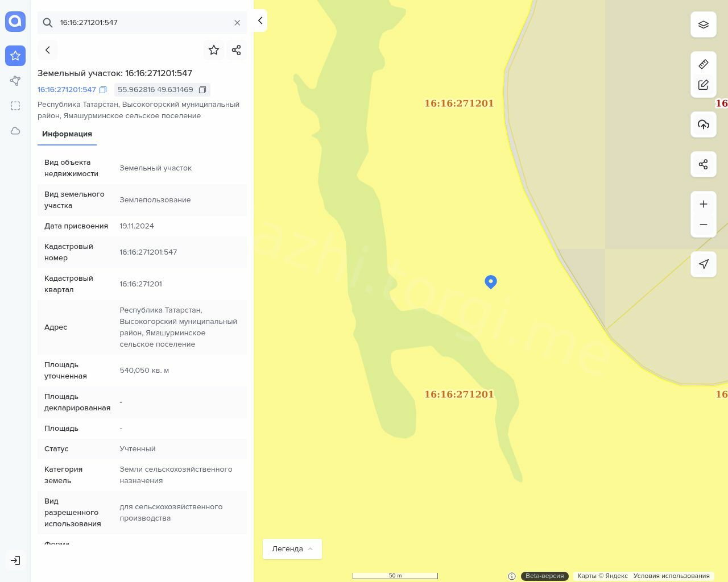Click the search input with the cadastral number
Viewport: 728px width, 582px height.
142,23
